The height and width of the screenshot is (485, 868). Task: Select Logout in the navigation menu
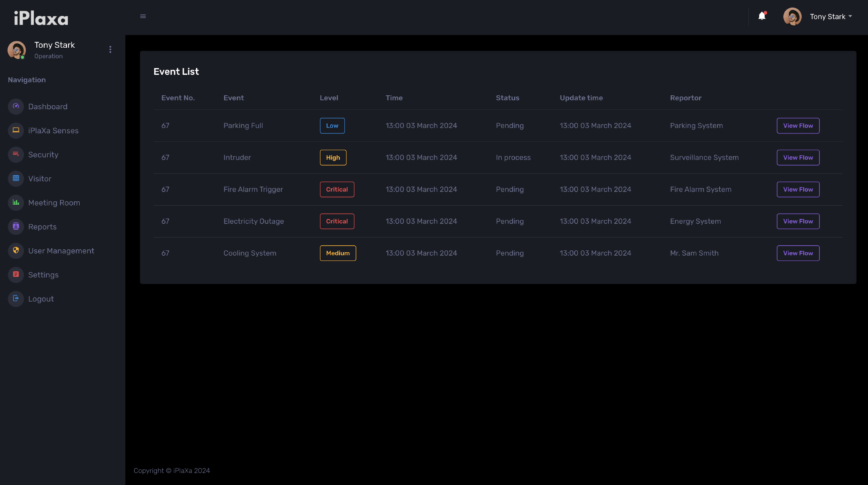tap(41, 299)
